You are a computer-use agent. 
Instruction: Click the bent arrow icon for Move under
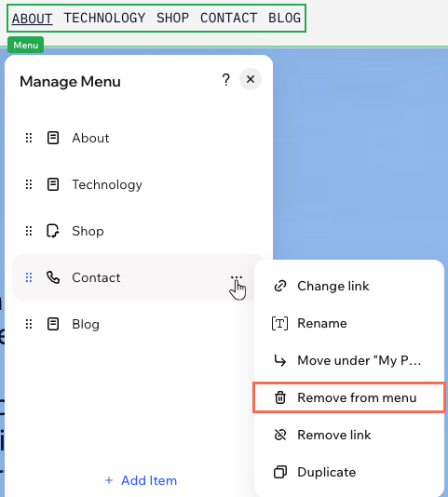point(279,360)
